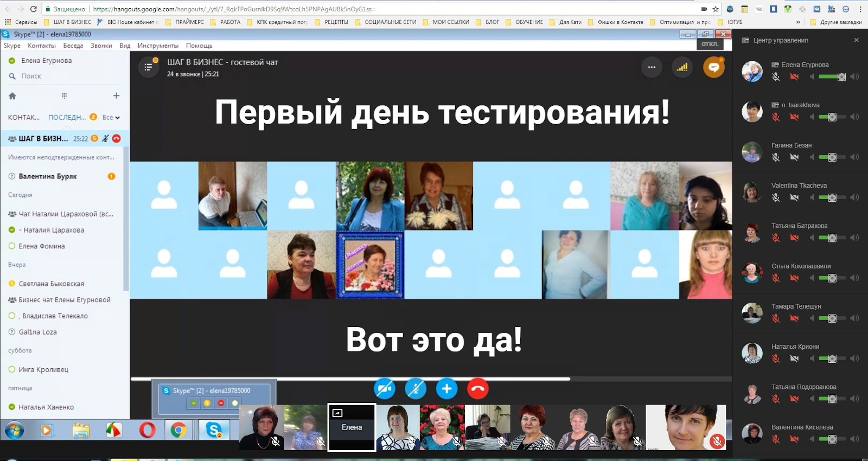Click the speaker icon next to Елена Егурнова's slider
Screen dimensions: 868x461
tap(855, 76)
